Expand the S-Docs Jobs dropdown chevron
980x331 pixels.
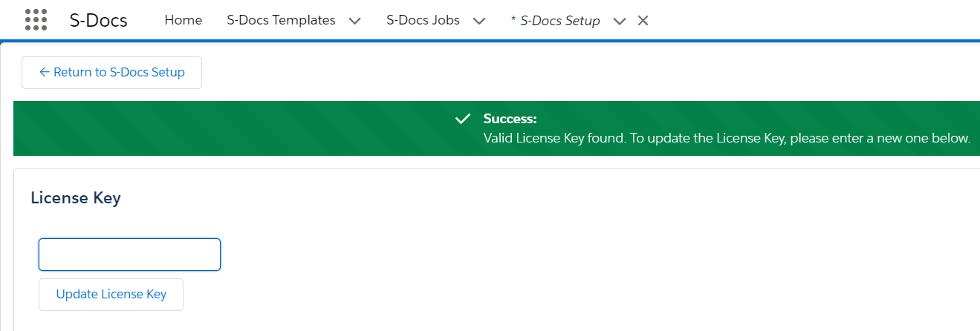(479, 21)
